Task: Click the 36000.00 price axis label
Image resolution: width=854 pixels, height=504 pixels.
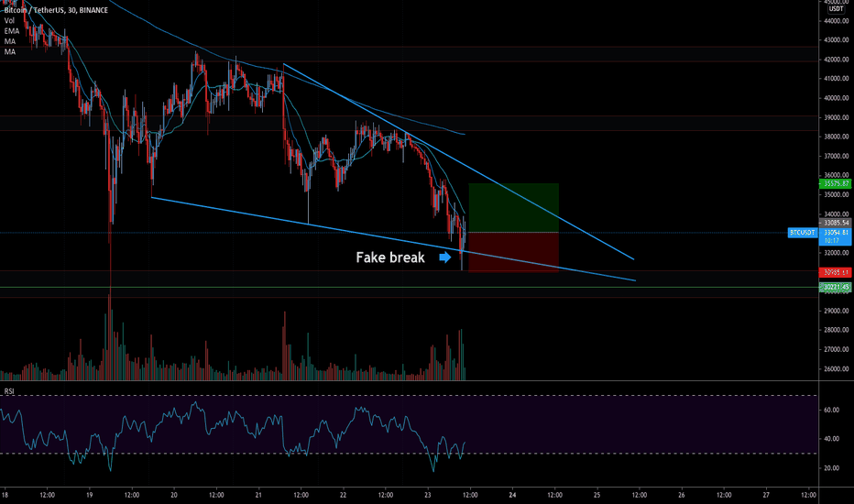Action: click(836, 175)
